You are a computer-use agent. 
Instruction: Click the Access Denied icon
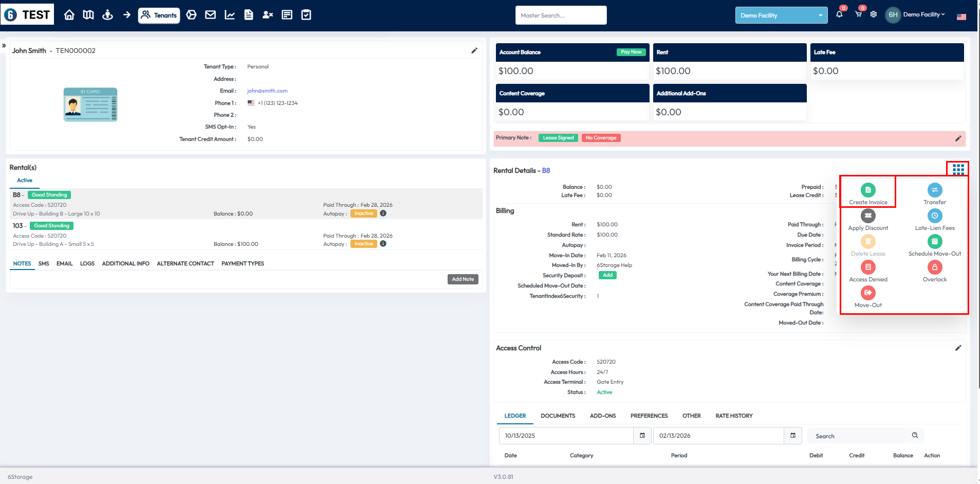[x=868, y=267]
